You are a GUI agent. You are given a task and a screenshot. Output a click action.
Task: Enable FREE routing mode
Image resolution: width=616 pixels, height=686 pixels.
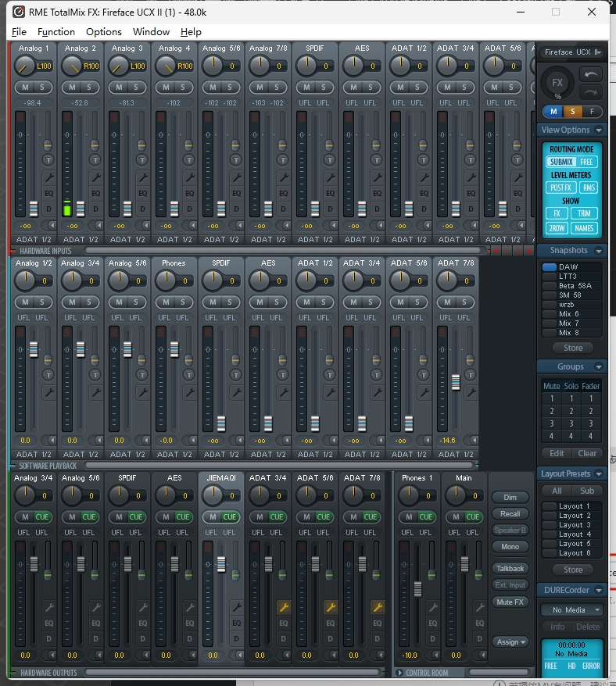click(x=586, y=162)
